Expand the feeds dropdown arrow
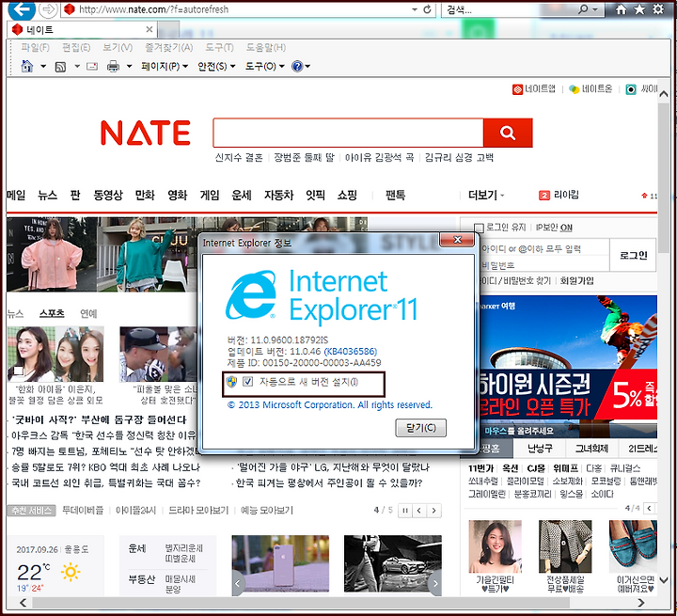The image size is (677, 616). coord(77,67)
